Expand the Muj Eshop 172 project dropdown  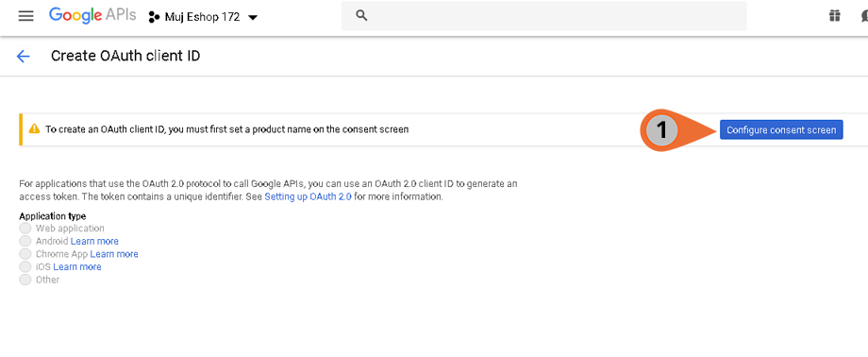point(253,18)
